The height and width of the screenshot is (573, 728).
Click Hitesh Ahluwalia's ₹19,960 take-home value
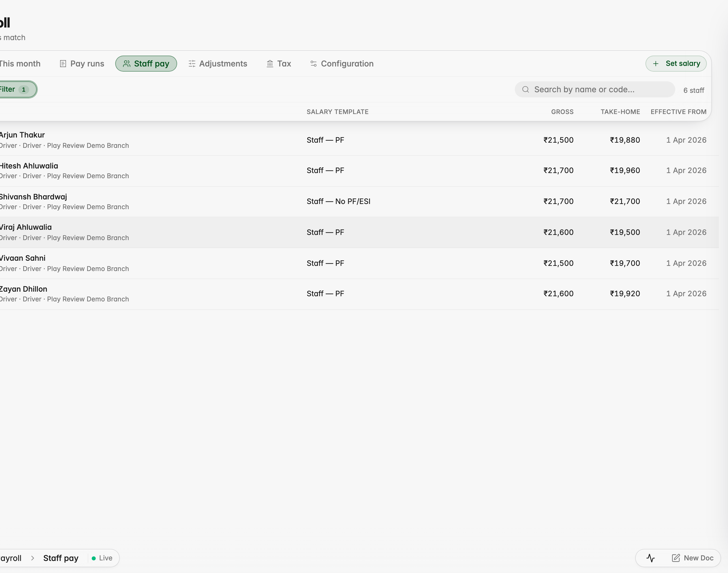coord(625,170)
